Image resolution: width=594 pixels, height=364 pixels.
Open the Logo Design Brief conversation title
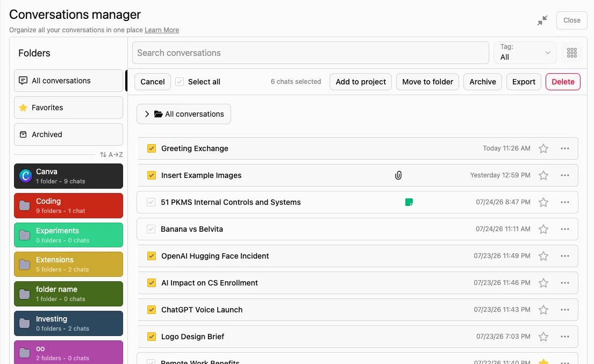[x=192, y=337]
